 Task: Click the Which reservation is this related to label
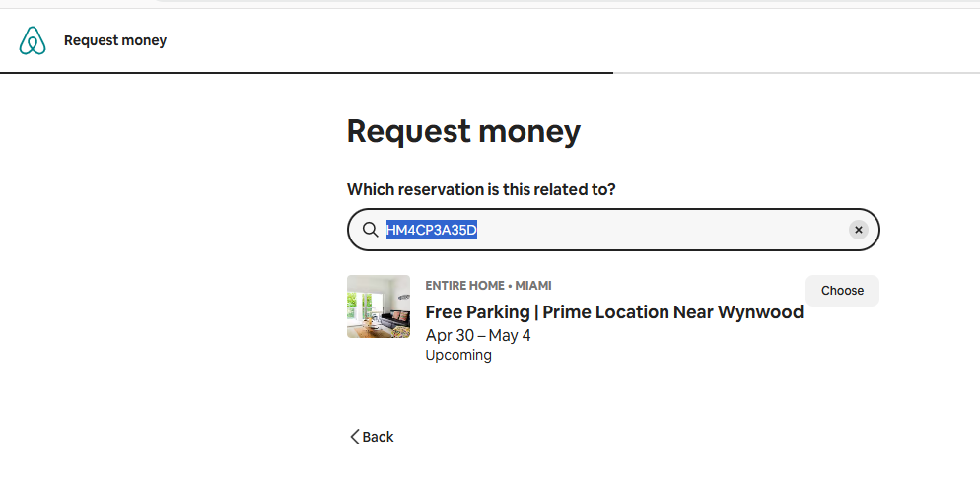481,189
